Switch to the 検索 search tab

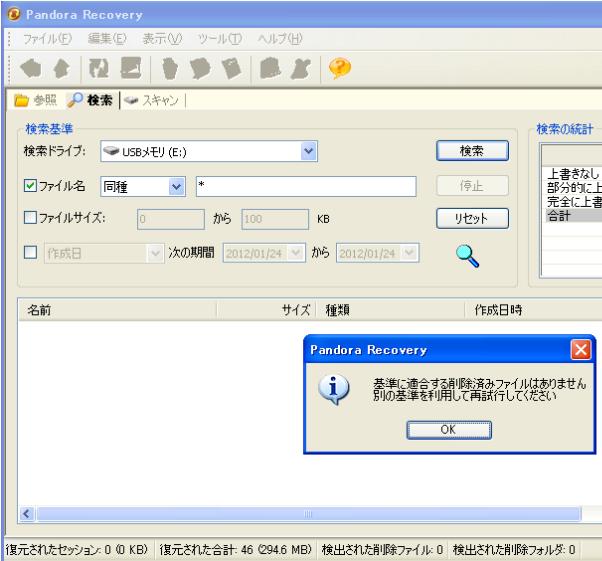point(90,100)
